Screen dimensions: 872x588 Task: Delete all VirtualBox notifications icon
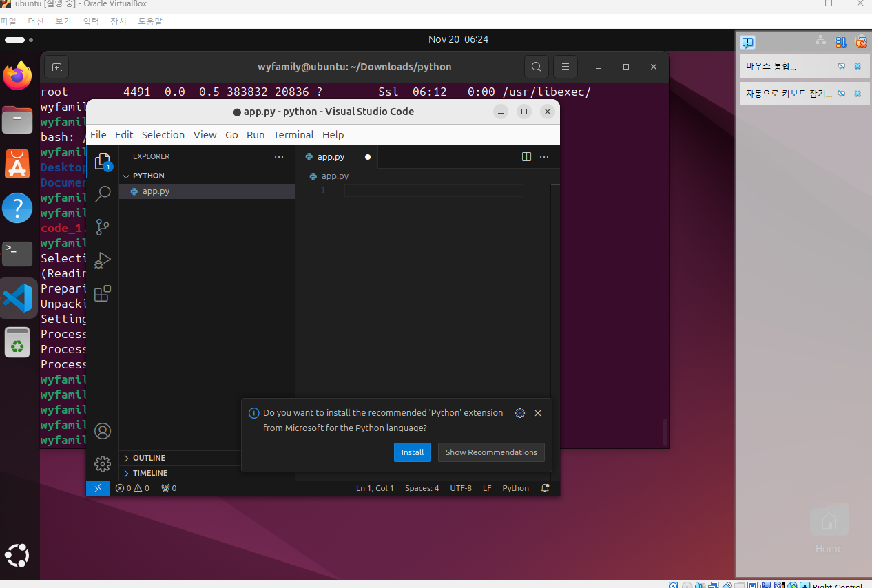pos(861,43)
